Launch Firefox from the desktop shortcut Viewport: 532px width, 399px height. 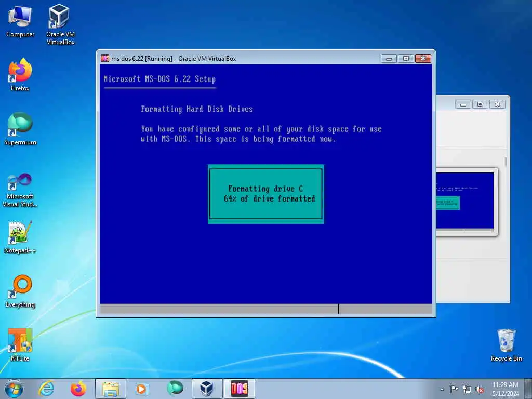point(20,75)
